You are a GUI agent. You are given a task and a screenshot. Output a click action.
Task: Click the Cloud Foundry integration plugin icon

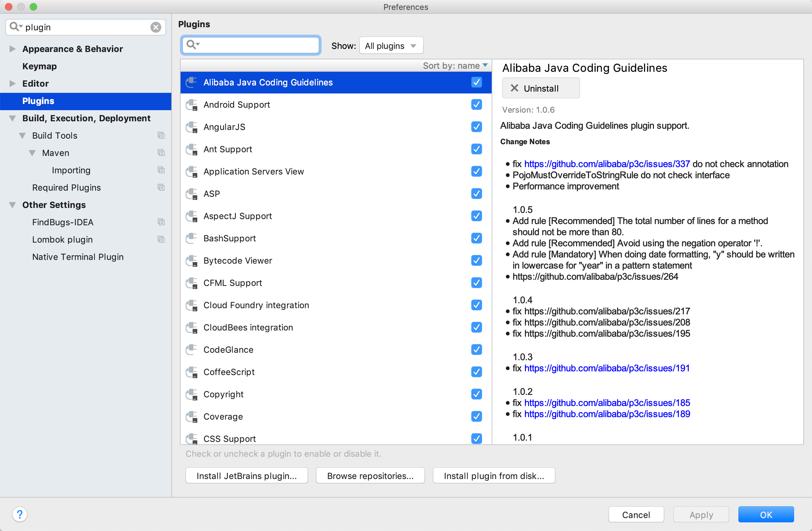(191, 305)
